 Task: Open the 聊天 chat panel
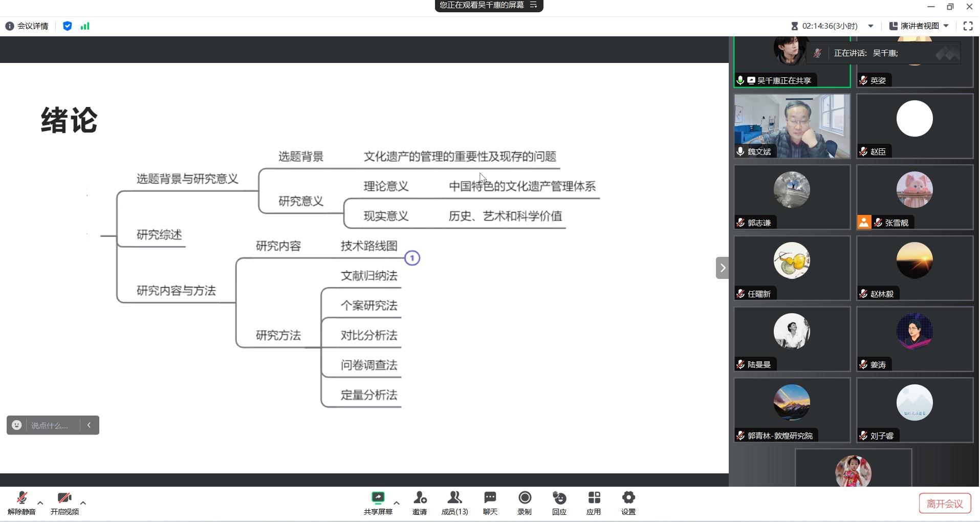[x=490, y=504]
